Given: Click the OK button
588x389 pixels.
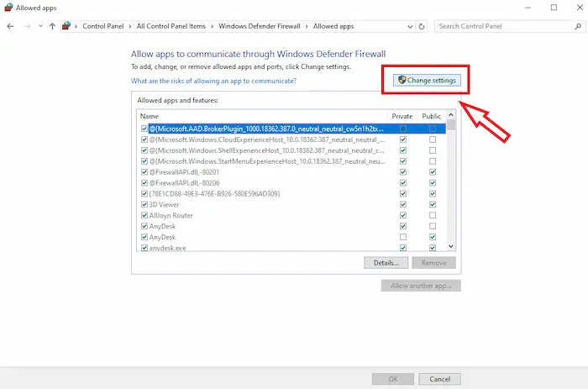Looking at the screenshot, I should click(x=393, y=379).
